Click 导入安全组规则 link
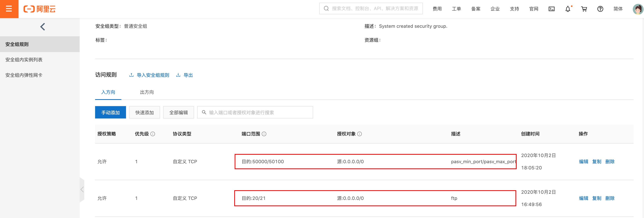The height and width of the screenshot is (218, 644). click(x=153, y=75)
